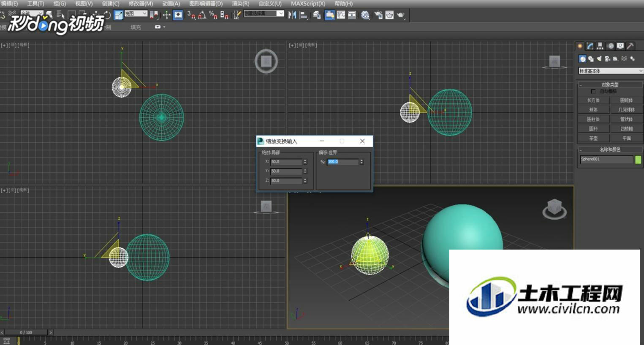Choose the rectangular selection region tool
The width and height of the screenshot is (644, 345).
click(71, 15)
